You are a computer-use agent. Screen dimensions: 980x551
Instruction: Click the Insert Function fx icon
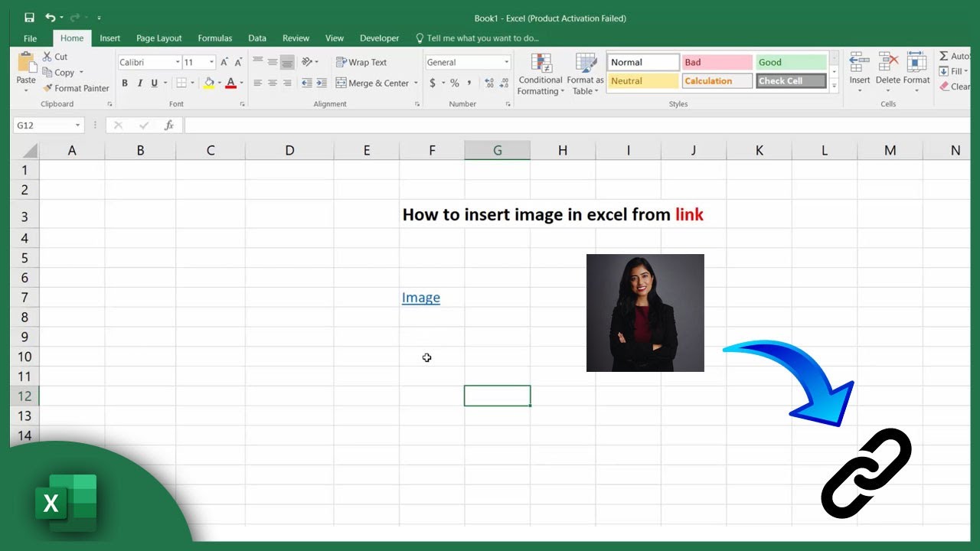[169, 126]
